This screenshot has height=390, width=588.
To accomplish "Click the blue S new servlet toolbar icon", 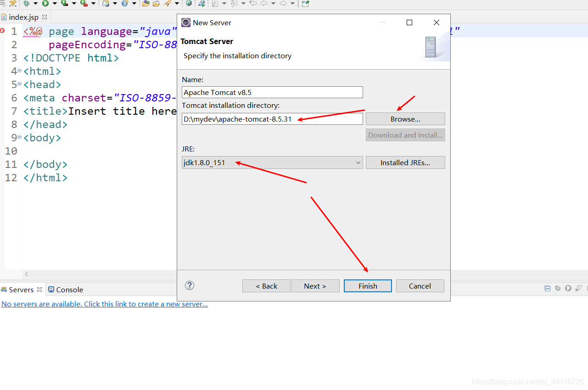I will (x=125, y=3).
